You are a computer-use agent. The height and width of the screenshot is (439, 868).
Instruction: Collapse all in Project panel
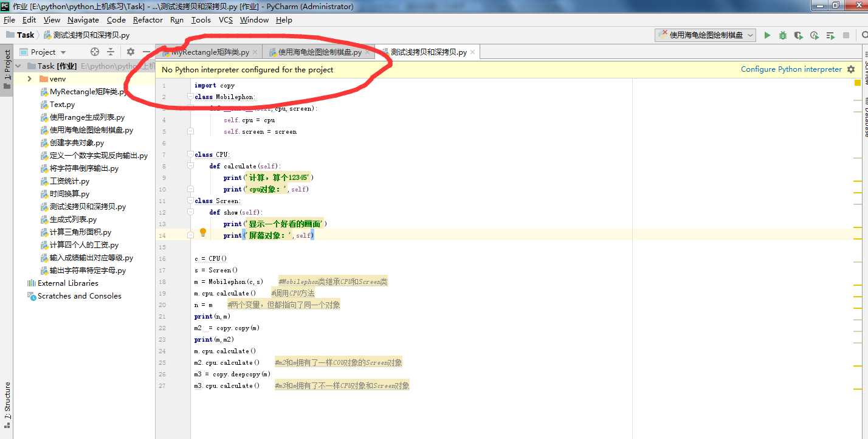click(x=111, y=52)
